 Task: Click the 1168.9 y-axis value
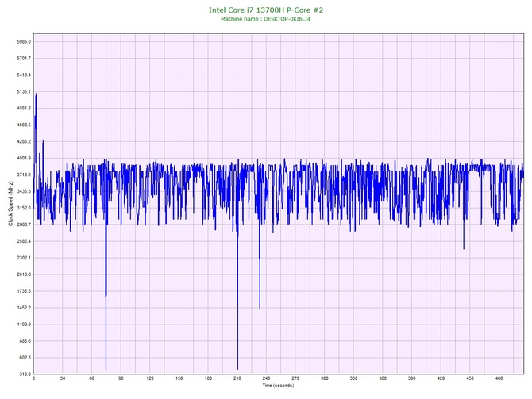(x=24, y=324)
